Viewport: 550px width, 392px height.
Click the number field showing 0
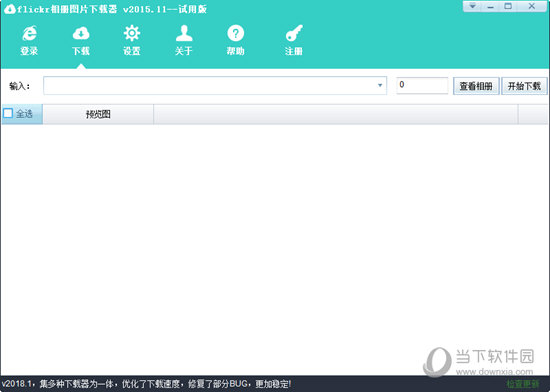pos(422,85)
